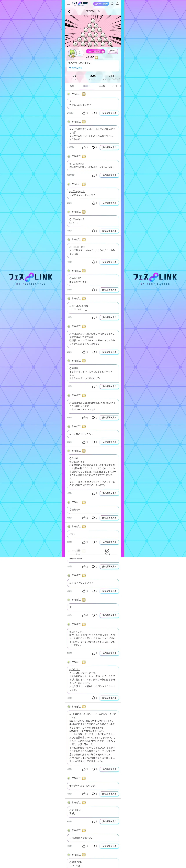The width and height of the screenshot is (186, 868).
Task: View original post for マリオン comment
Action: coord(109,387)
